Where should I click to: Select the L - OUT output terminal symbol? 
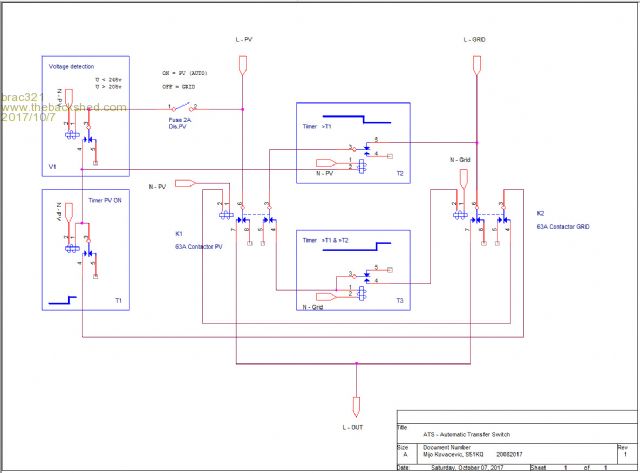(x=355, y=406)
